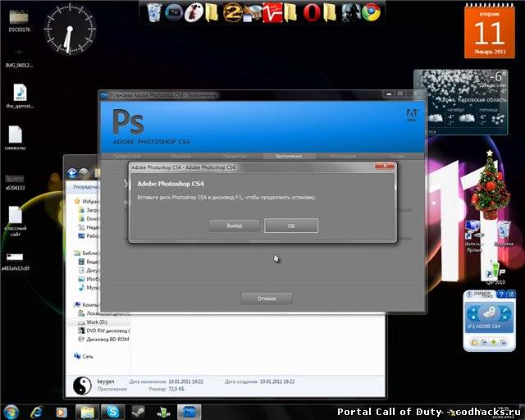Select DVD RW дисковод in Explorer sidebar

[104, 331]
